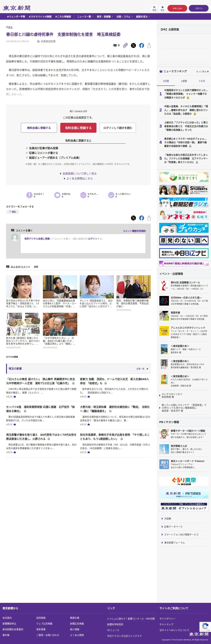This screenshot has height=644, width=211.
Task: Open the search icon in header
Action: [154, 8]
